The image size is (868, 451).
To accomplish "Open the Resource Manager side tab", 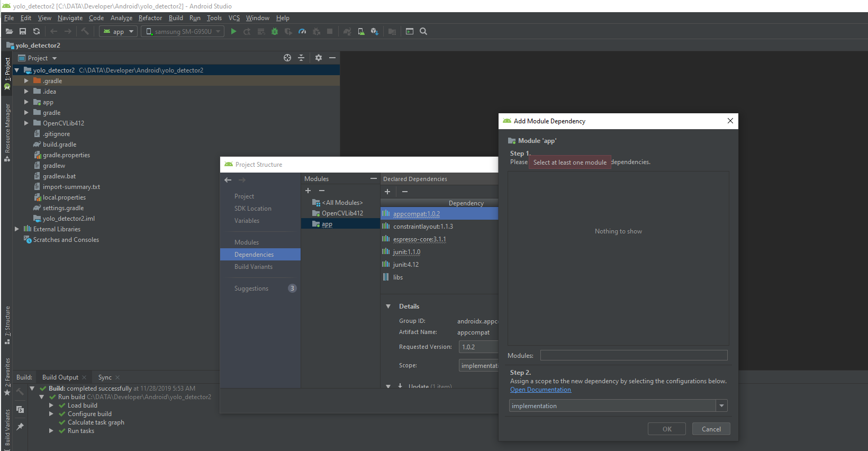I will (7, 132).
